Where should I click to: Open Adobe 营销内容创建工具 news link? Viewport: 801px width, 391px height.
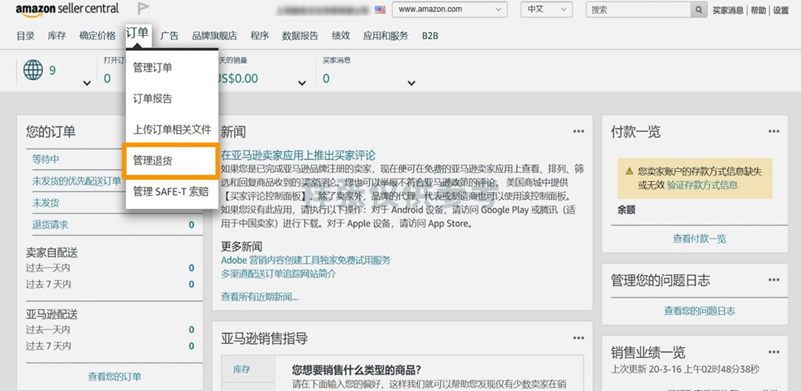305,260
